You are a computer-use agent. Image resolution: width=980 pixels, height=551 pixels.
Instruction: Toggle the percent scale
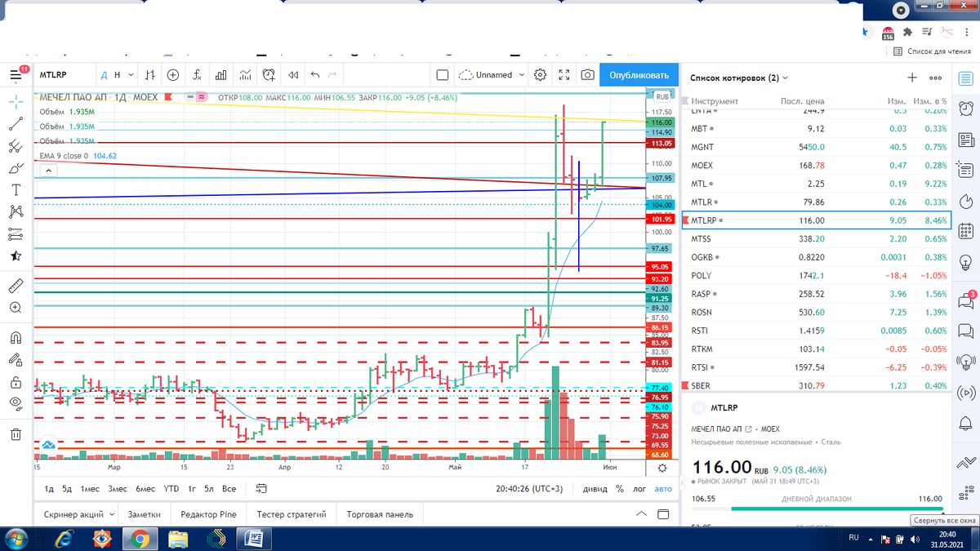coord(620,489)
